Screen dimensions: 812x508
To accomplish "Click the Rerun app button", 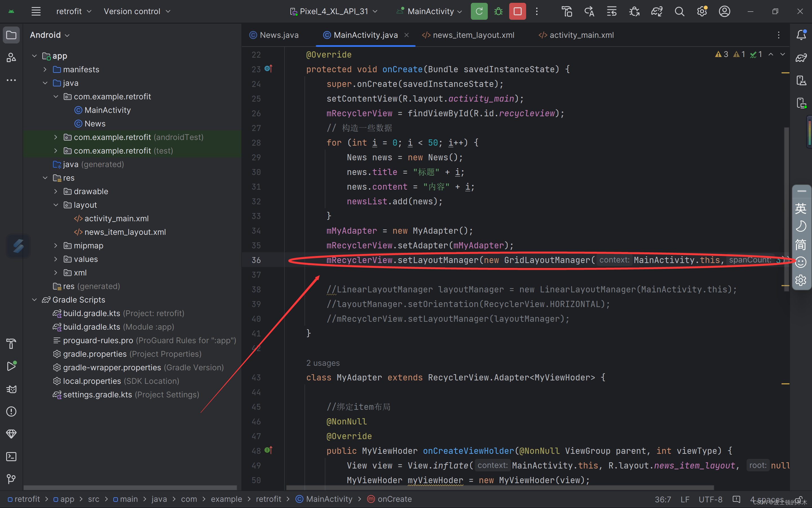I will point(479,11).
